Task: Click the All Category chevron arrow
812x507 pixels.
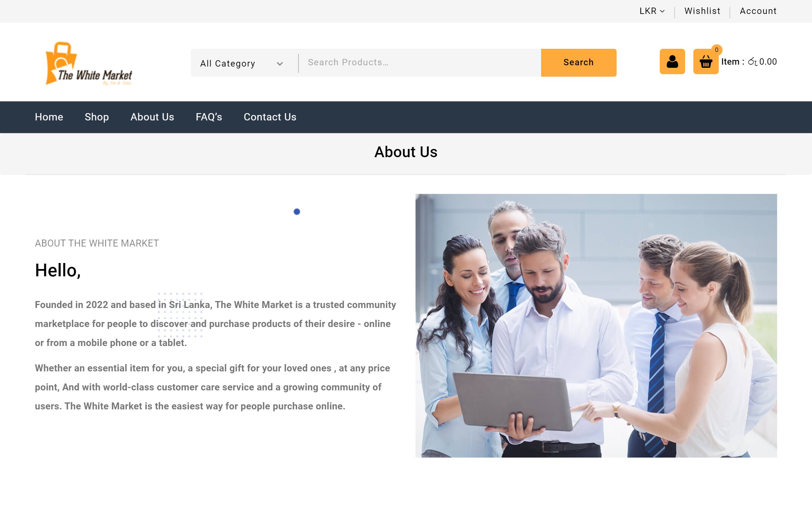Action: click(x=279, y=64)
